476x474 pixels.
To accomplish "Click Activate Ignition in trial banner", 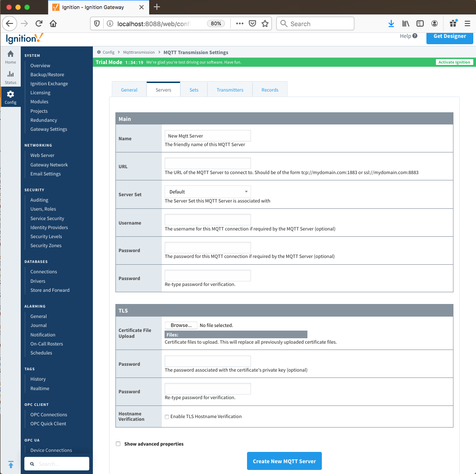I will click(x=454, y=62).
